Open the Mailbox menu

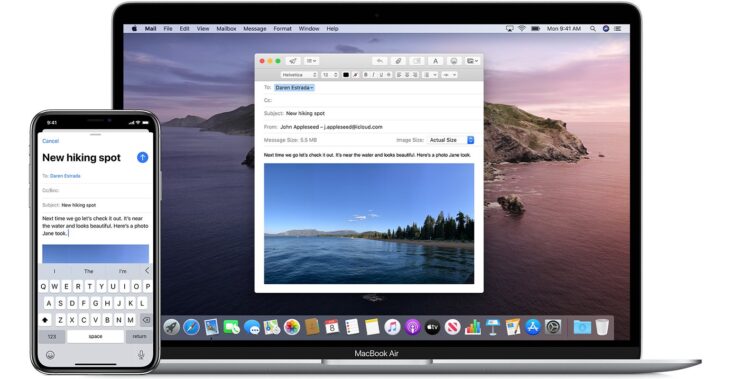tap(226, 29)
